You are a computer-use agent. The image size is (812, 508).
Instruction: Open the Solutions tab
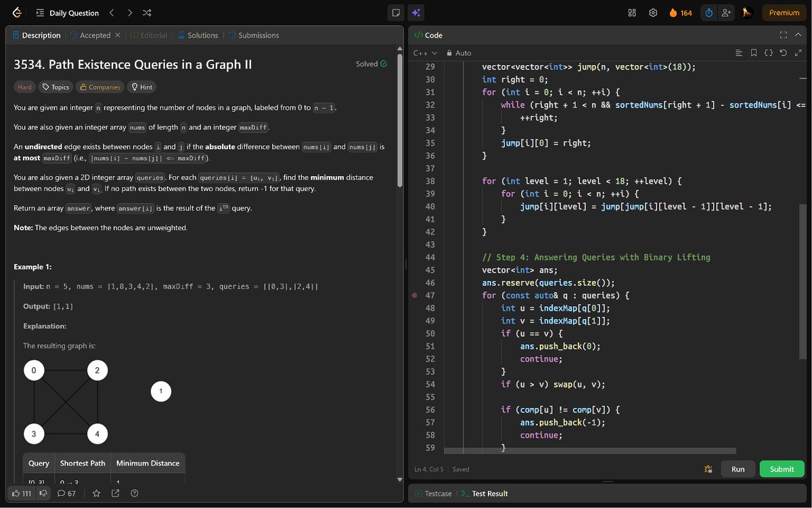(198, 35)
